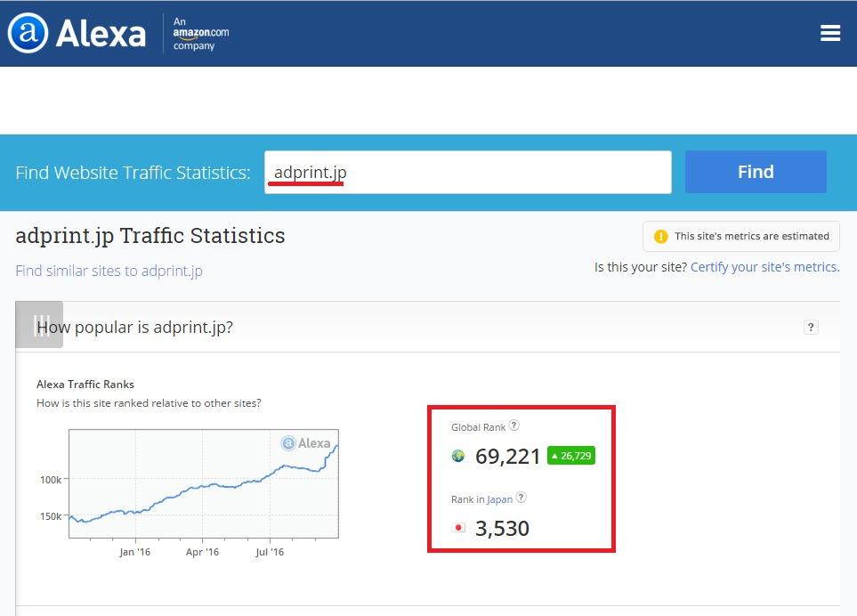
Task: Click the 69,221 global rank value
Action: [x=507, y=457]
